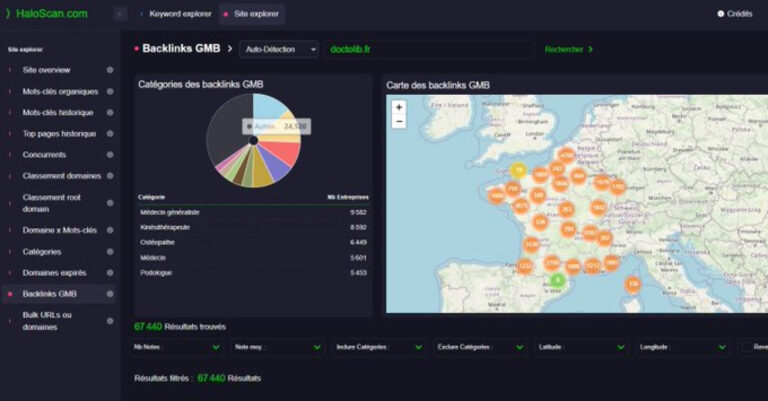768x401 pixels.
Task: Click the Nb Entreprises column header
Action: pos(348,197)
